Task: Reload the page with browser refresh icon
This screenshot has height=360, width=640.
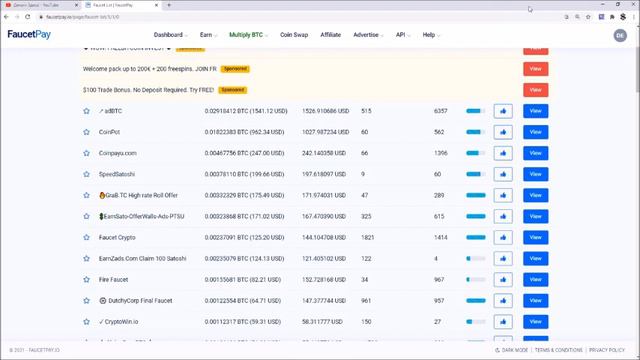Action: point(28,17)
